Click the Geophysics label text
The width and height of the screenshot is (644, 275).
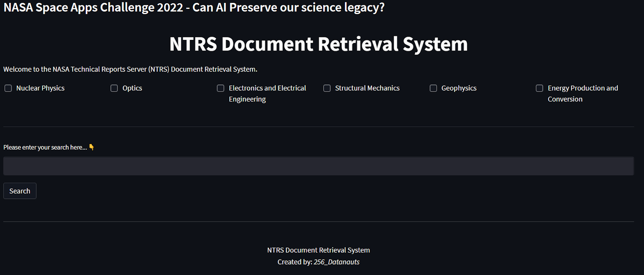459,88
